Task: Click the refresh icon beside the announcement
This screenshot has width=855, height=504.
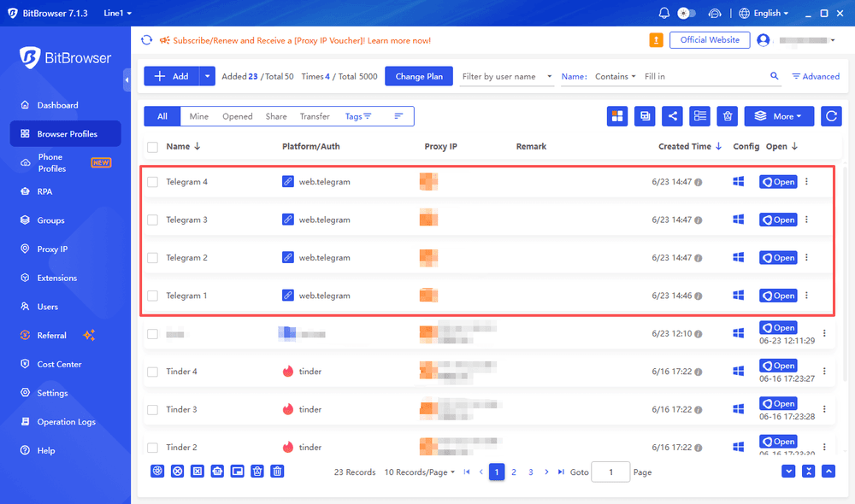Action: pyautogui.click(x=146, y=40)
